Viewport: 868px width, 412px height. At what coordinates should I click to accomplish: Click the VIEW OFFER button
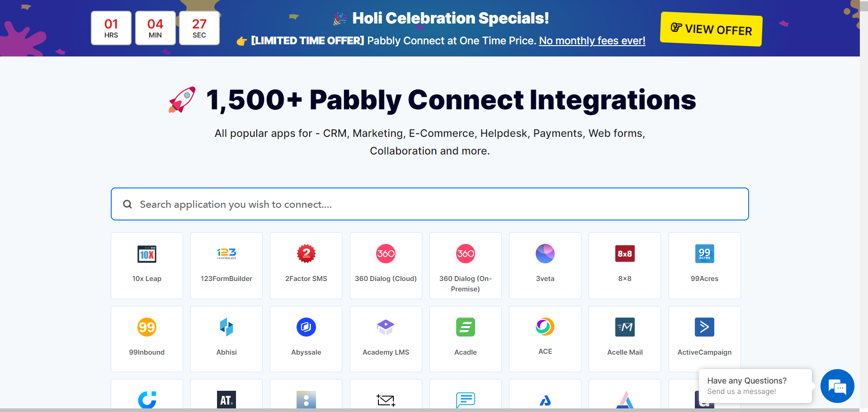point(711,29)
